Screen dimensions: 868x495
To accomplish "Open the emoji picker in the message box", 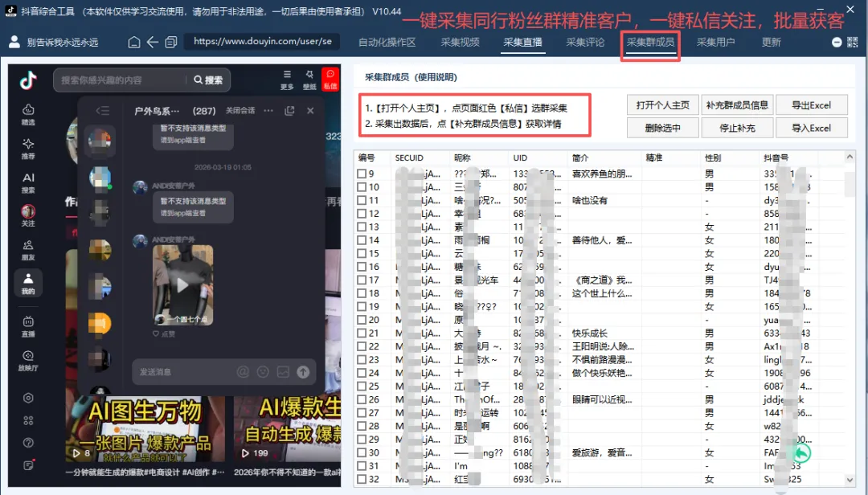I will (263, 371).
